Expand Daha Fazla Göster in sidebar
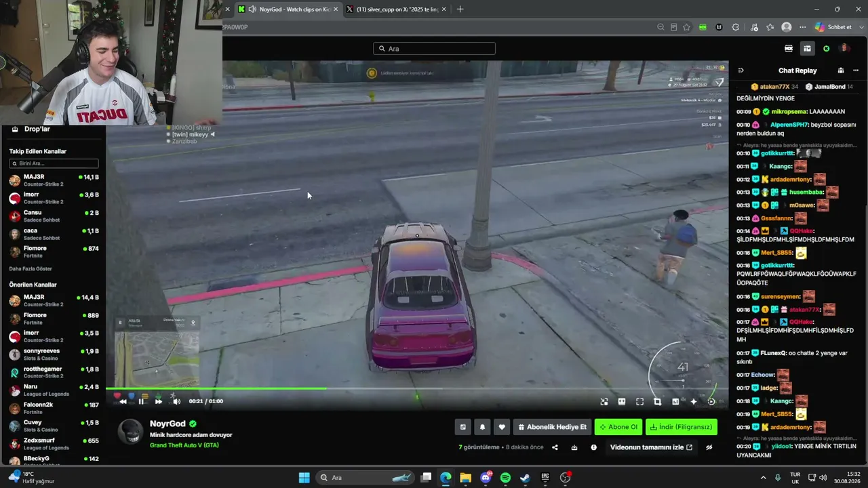This screenshot has height=488, width=868. [x=31, y=269]
